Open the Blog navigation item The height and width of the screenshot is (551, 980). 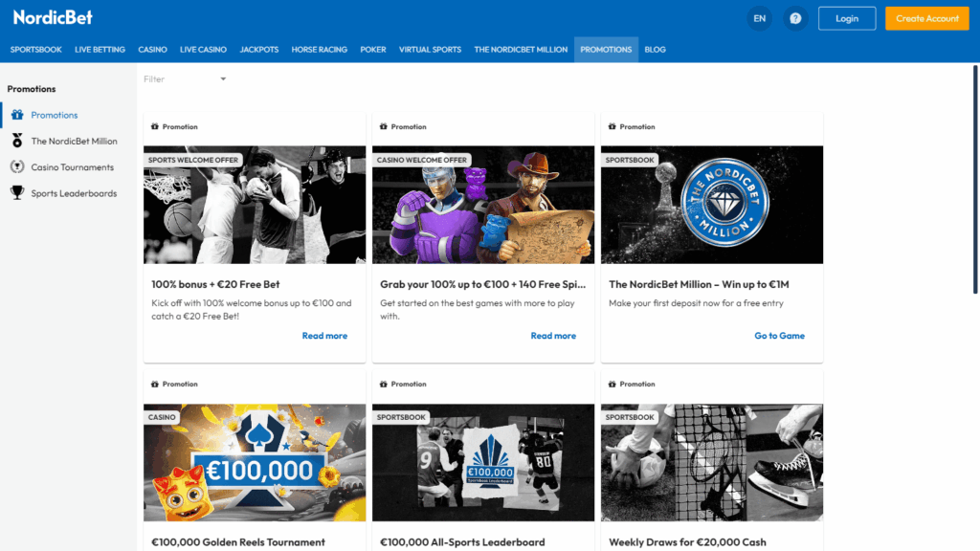click(x=655, y=50)
